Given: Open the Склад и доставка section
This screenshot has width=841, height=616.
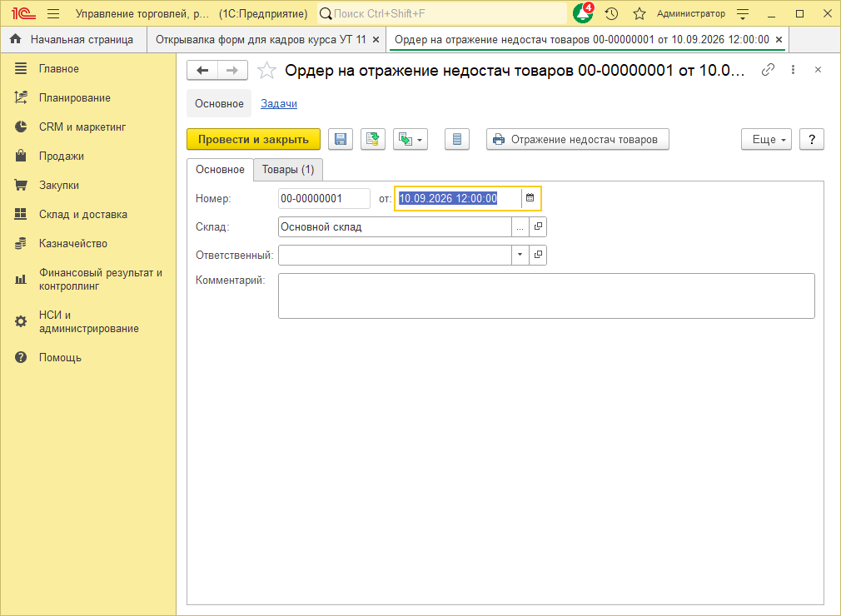Looking at the screenshot, I should pos(83,215).
